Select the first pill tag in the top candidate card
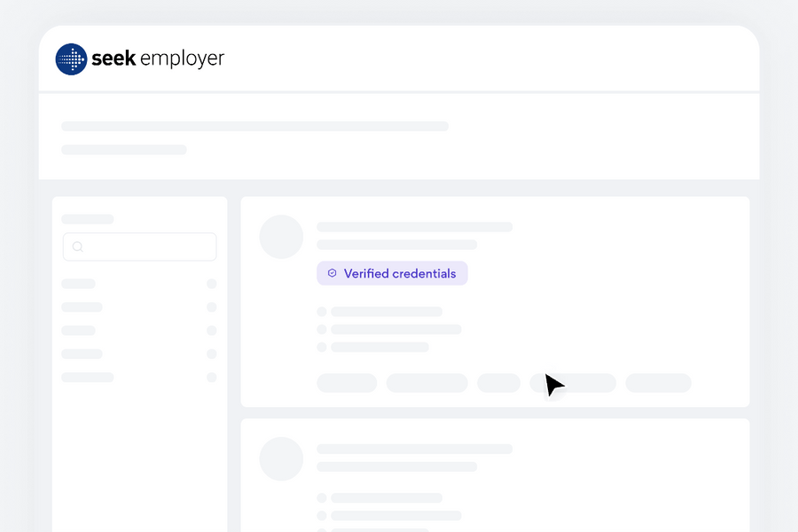This screenshot has width=798, height=532. point(347,383)
